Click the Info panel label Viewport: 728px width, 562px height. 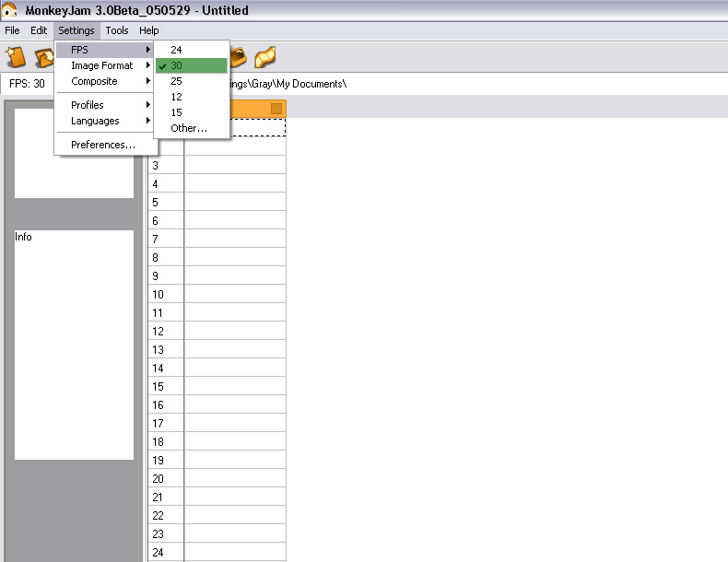[x=23, y=237]
